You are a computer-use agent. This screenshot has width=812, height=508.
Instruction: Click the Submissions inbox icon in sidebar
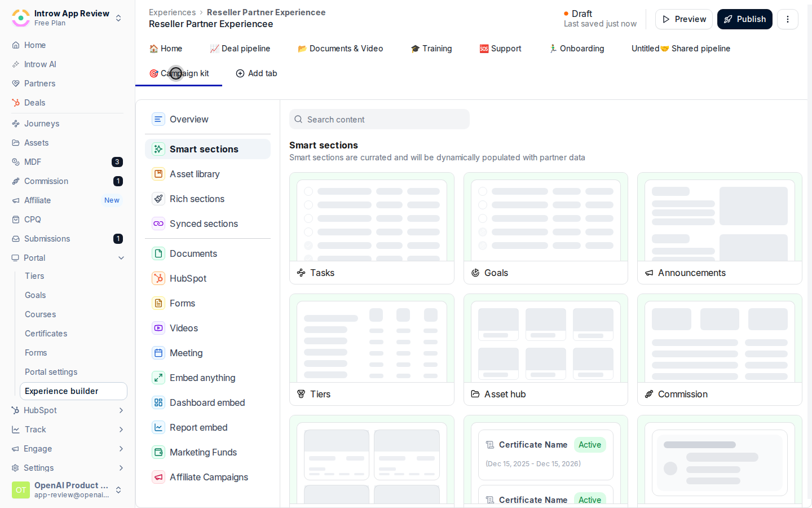[x=16, y=239]
